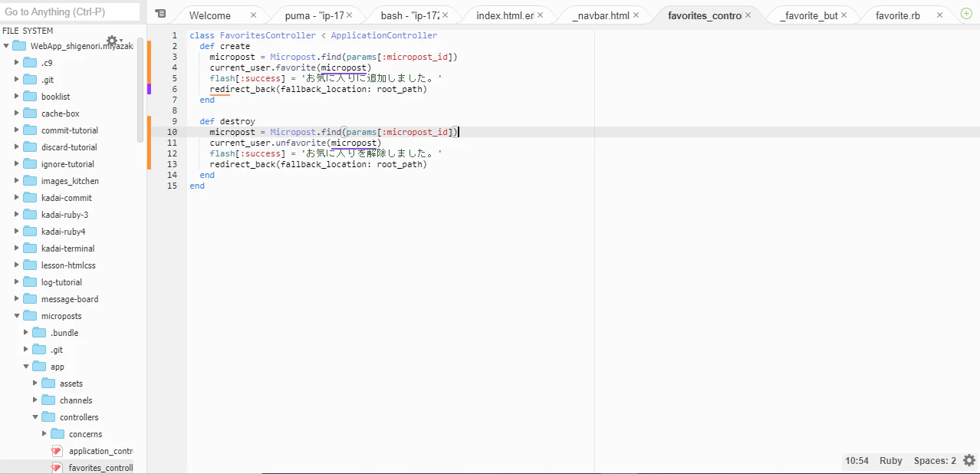The image size is (980, 474).
Task: Click 10:54 to jump to a line
Action: point(857,460)
